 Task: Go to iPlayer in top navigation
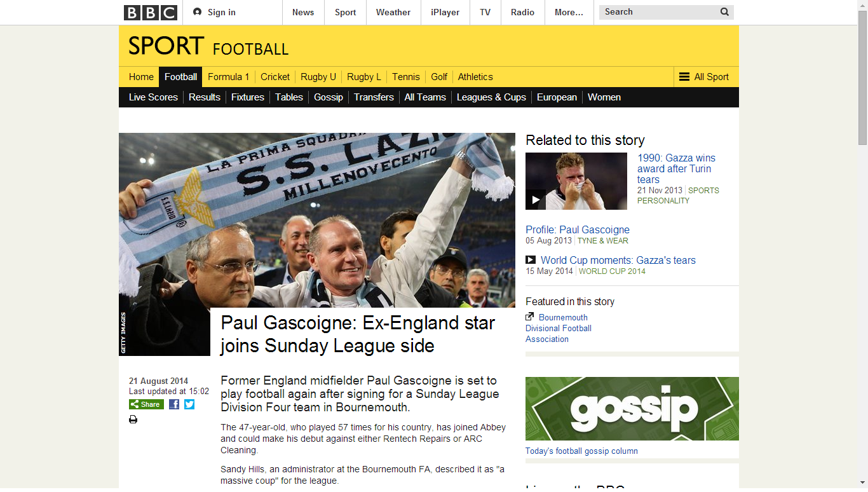[445, 12]
